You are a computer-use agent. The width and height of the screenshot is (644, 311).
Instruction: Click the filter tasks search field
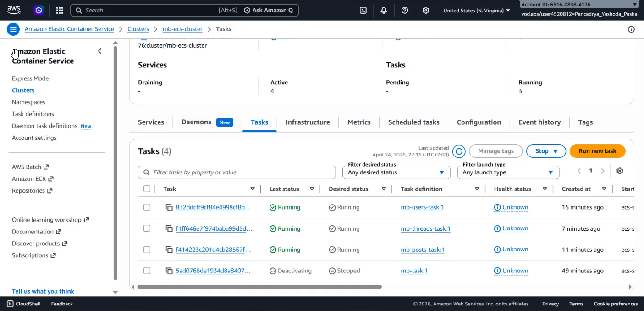[237, 172]
